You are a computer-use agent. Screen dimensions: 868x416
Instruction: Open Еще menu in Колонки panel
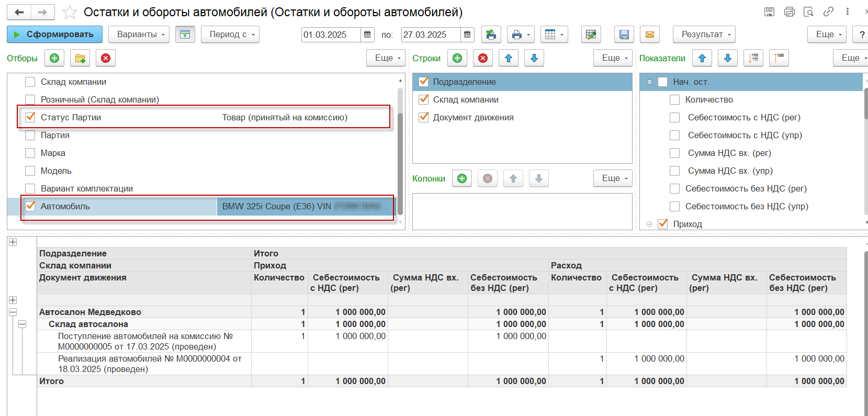tap(613, 178)
